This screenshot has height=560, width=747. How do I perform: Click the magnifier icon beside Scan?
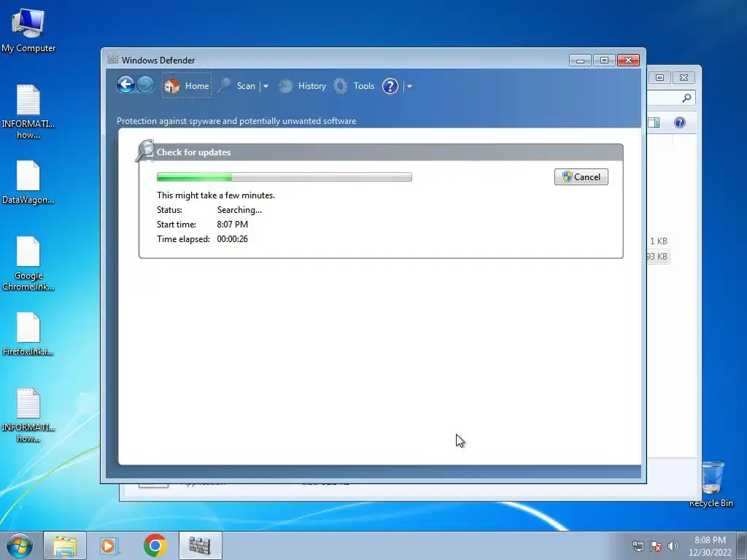pyautogui.click(x=224, y=86)
